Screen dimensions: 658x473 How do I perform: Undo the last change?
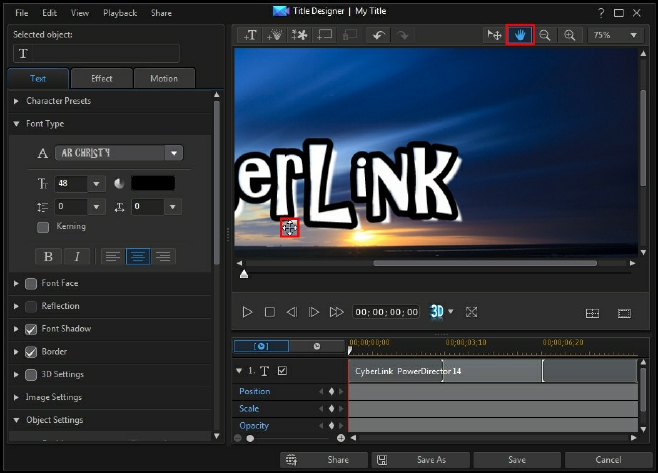(x=379, y=35)
